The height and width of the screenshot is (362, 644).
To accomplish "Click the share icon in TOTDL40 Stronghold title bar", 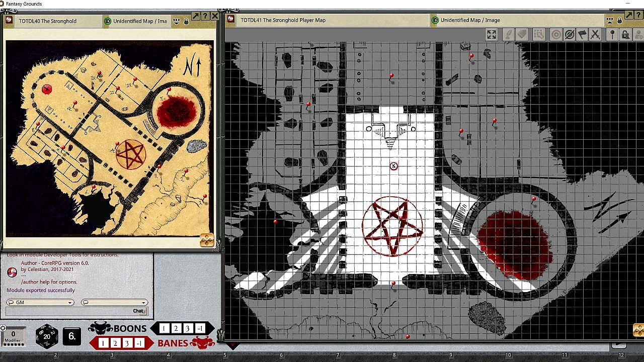I will [x=177, y=21].
